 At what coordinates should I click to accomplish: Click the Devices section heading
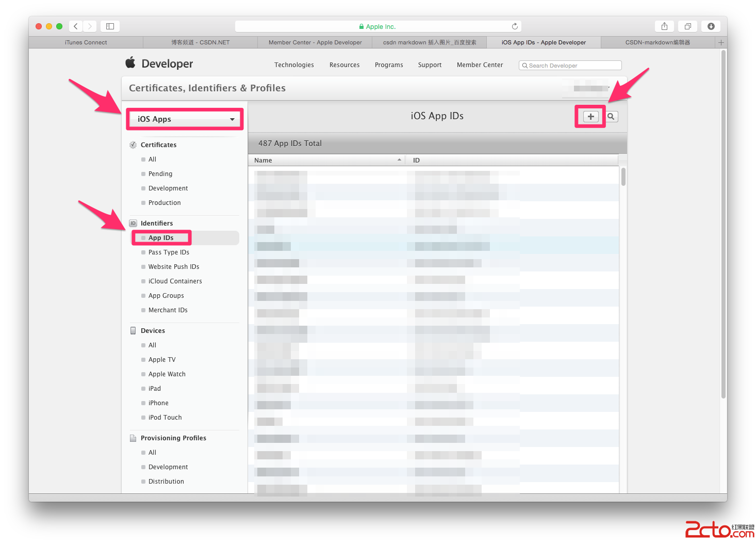point(153,331)
